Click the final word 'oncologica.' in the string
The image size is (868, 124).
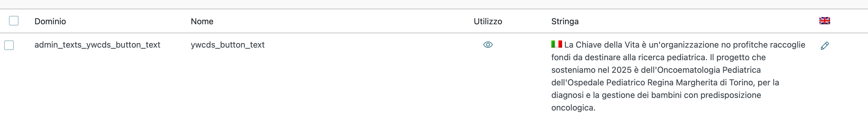[x=573, y=108]
